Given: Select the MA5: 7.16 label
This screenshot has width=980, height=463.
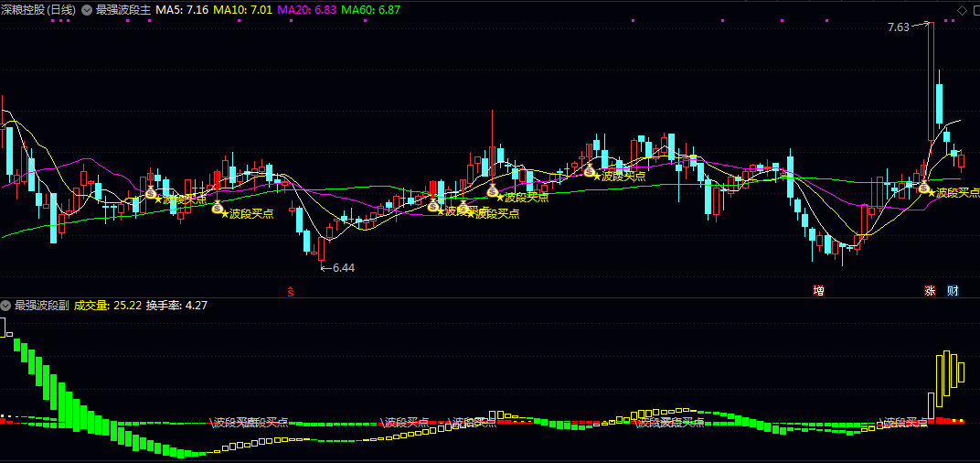Looking at the screenshot, I should click(182, 10).
